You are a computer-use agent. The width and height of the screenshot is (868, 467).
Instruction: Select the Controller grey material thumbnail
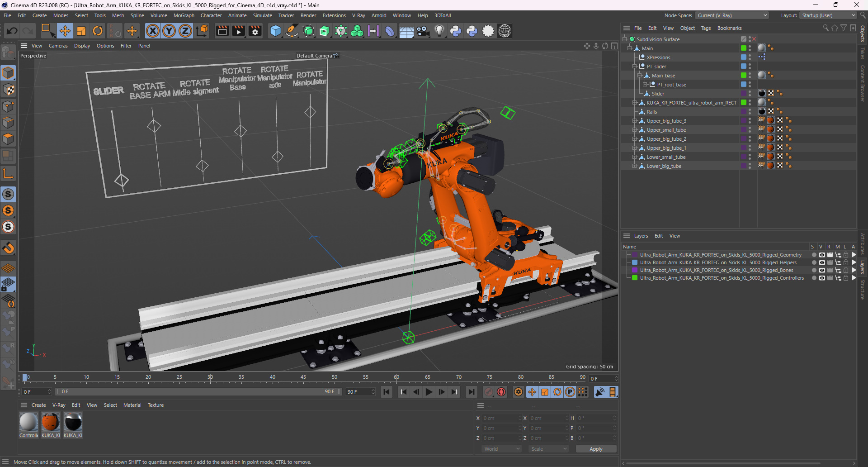click(28, 422)
